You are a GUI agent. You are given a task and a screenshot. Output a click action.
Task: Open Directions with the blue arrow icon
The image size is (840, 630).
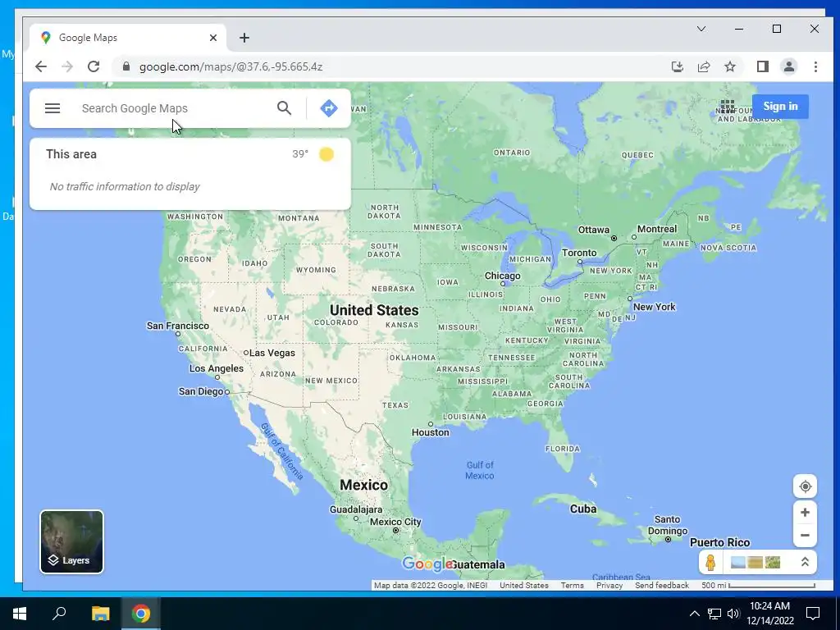pyautogui.click(x=328, y=108)
